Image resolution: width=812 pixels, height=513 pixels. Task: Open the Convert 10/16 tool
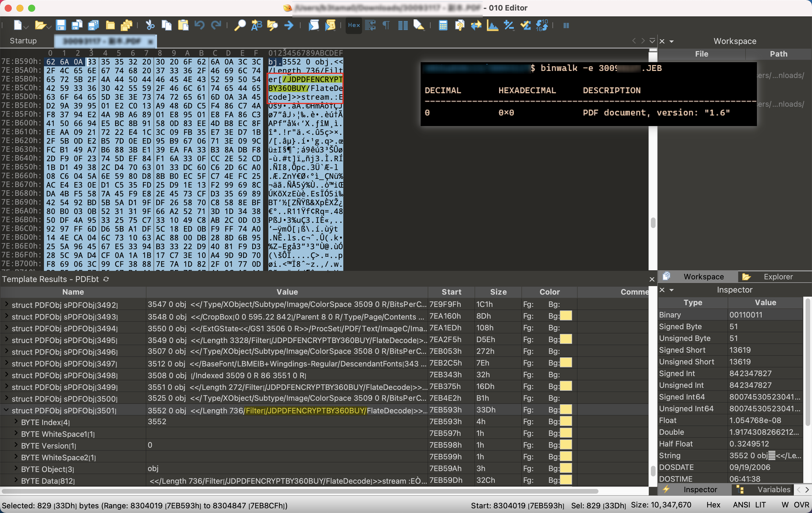click(x=542, y=25)
